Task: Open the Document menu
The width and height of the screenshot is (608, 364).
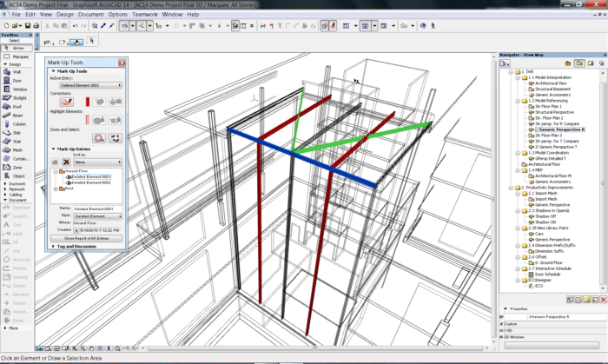Action: coord(90,15)
